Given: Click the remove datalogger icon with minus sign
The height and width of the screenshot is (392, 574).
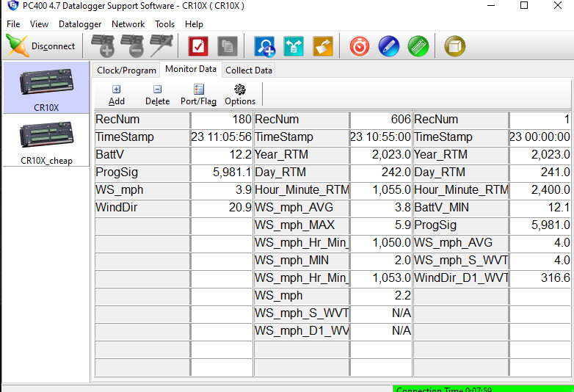Looking at the screenshot, I should pos(134,46).
